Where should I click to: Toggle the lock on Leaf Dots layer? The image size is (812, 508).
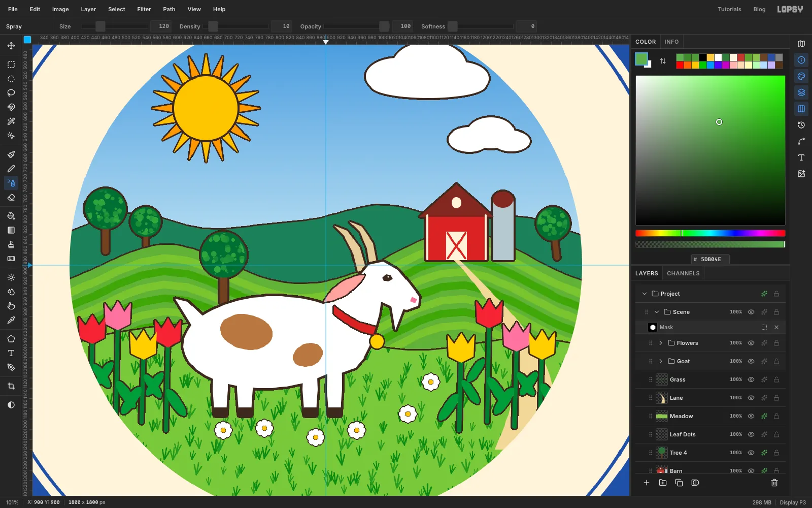[776, 434]
